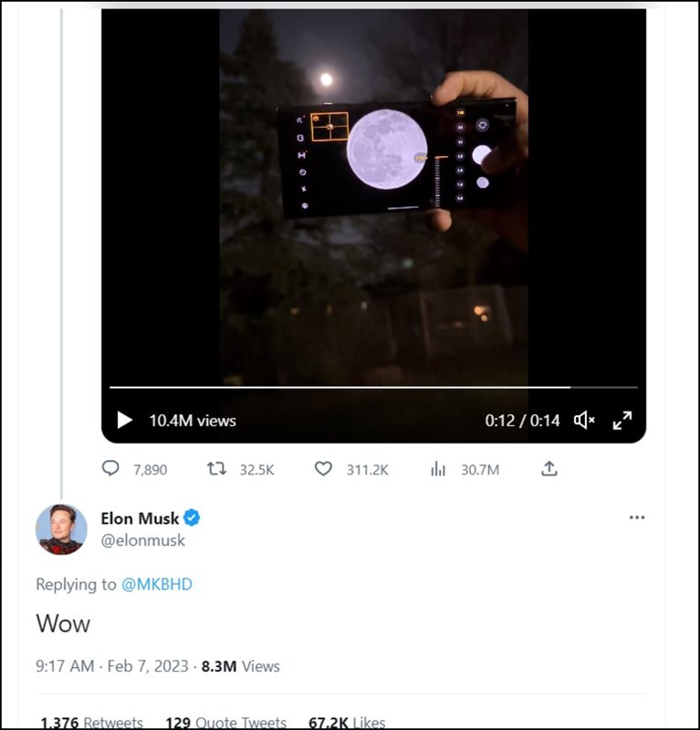Retweet the MKBHD video tweet
700x730 pixels.
coord(216,469)
